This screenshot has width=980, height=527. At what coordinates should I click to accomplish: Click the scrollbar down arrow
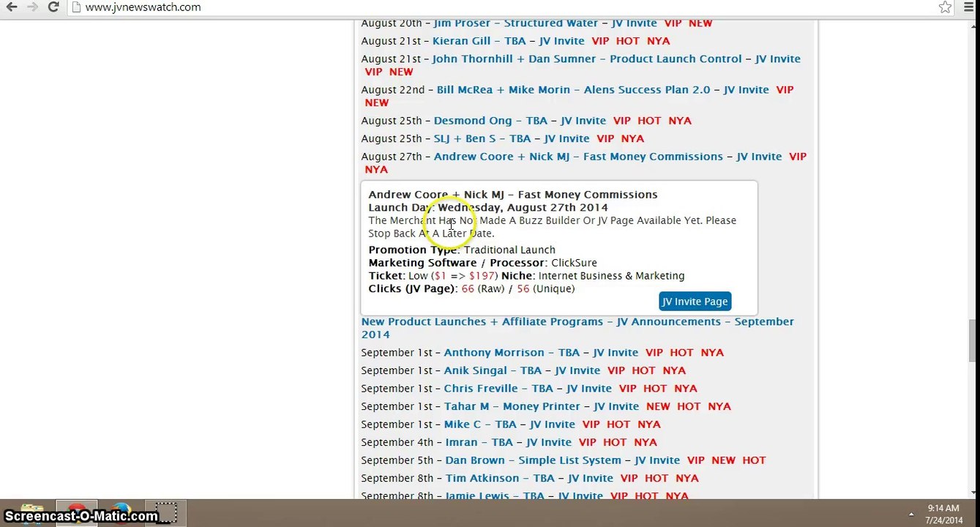tap(973, 493)
